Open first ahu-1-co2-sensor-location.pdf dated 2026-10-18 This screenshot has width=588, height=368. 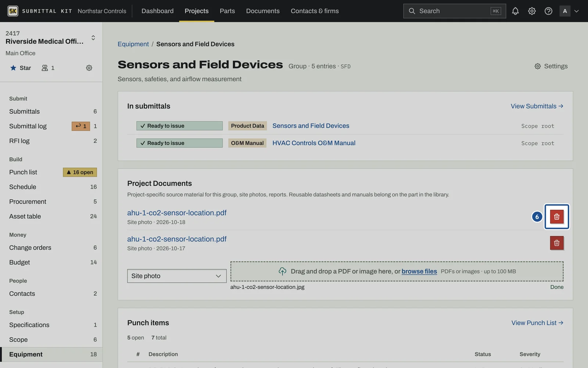(177, 213)
